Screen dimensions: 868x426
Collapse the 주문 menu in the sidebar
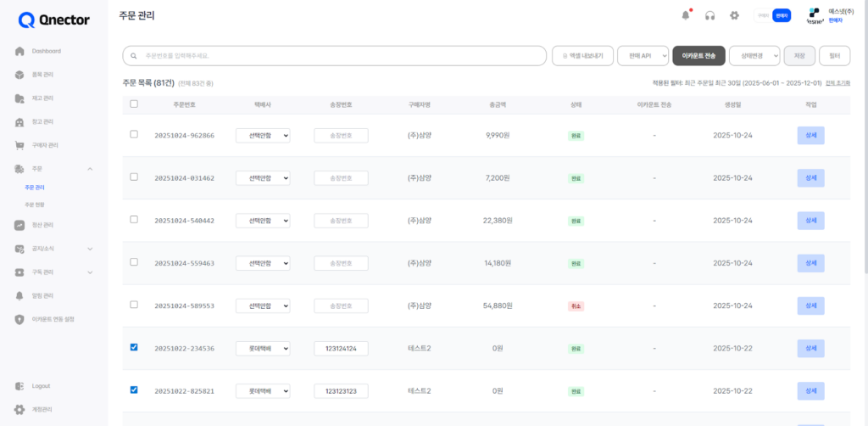point(90,169)
